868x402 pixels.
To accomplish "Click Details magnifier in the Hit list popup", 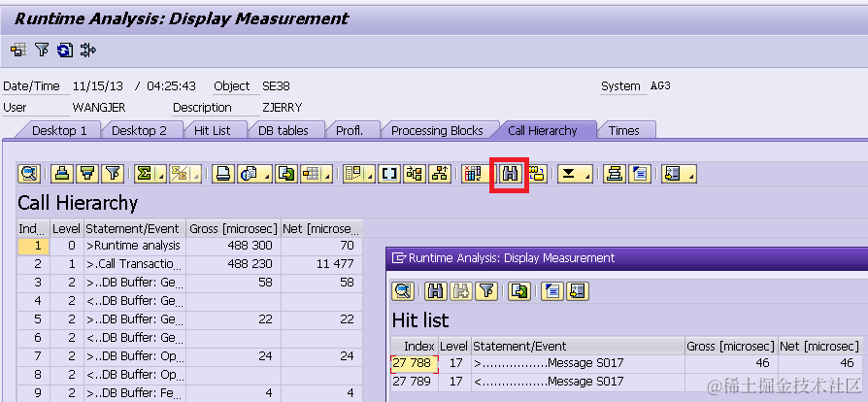I will [403, 290].
